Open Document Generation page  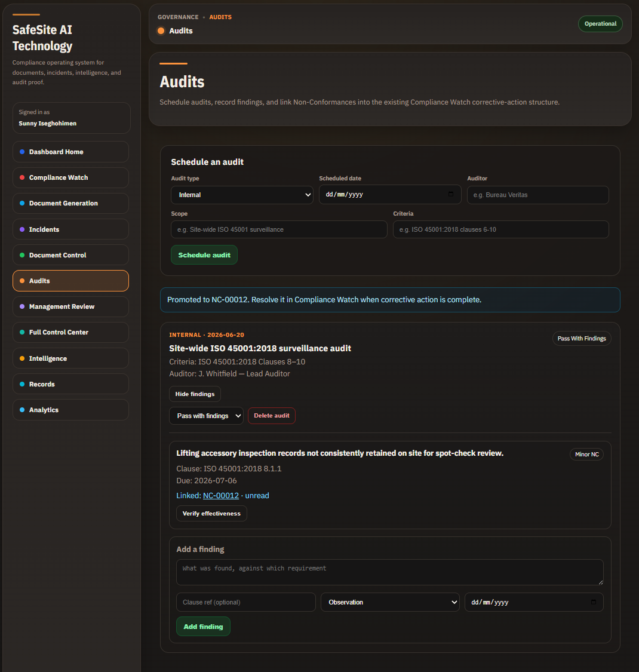point(70,203)
